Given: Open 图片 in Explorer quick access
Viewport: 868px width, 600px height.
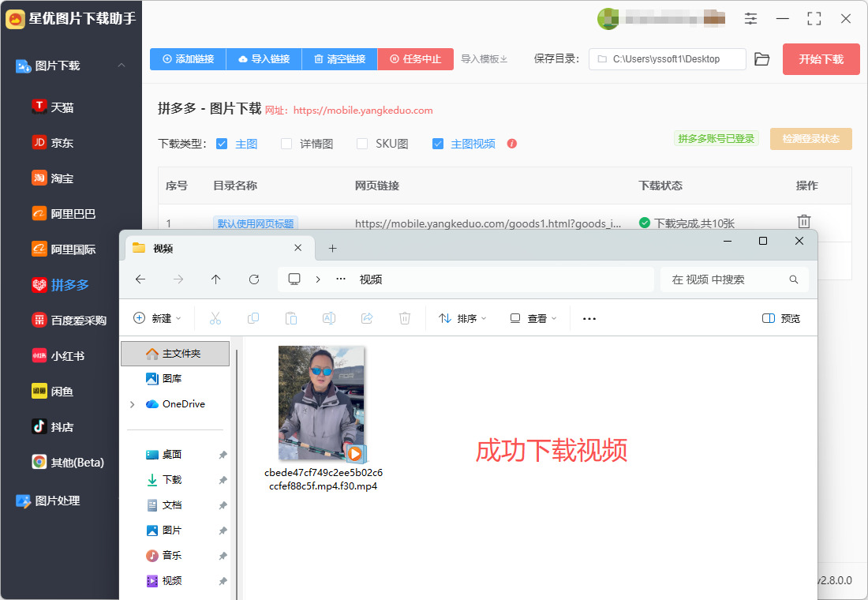Looking at the screenshot, I should [164, 531].
